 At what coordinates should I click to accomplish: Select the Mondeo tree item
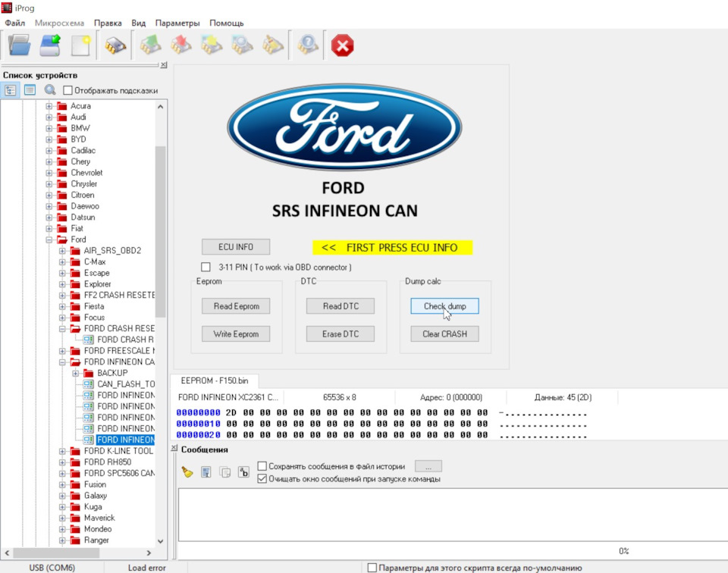[97, 529]
